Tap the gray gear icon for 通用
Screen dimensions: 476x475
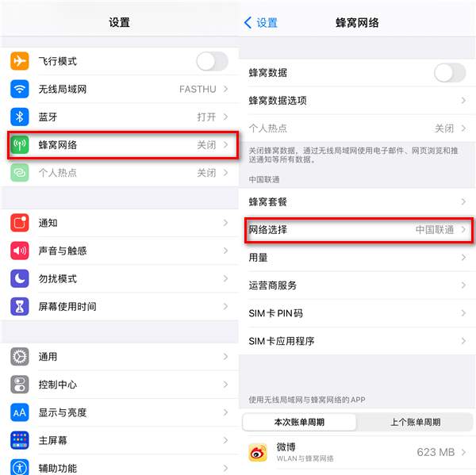coord(20,357)
